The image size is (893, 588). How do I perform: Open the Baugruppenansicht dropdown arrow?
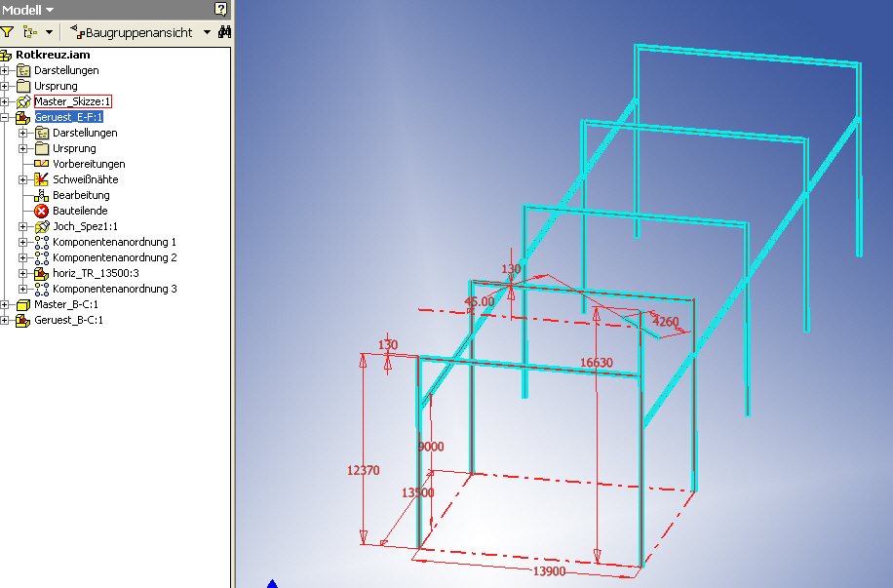tap(207, 32)
